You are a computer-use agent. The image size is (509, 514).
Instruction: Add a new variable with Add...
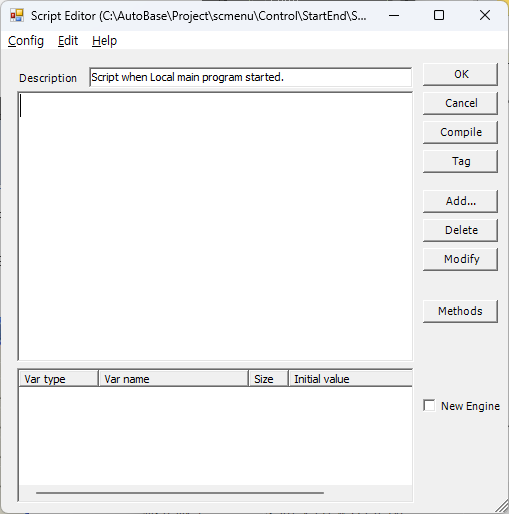click(460, 201)
